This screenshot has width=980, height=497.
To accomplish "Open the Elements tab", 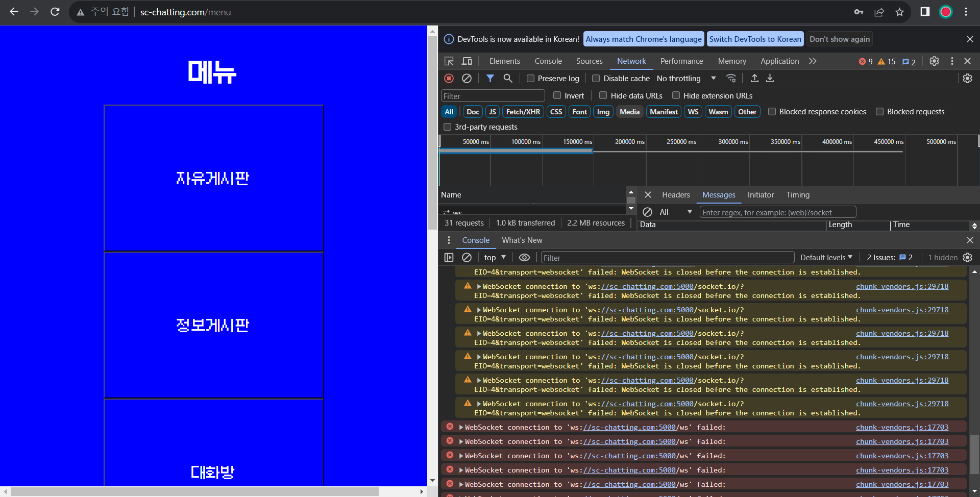I will tap(505, 61).
